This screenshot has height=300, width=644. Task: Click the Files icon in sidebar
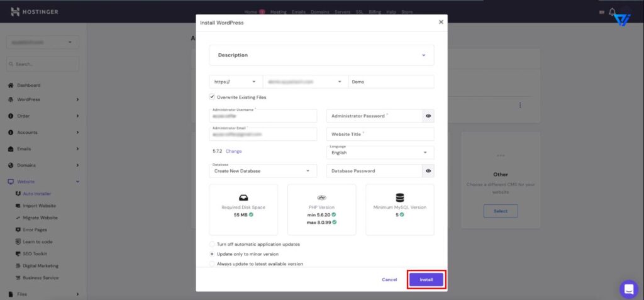click(x=11, y=294)
